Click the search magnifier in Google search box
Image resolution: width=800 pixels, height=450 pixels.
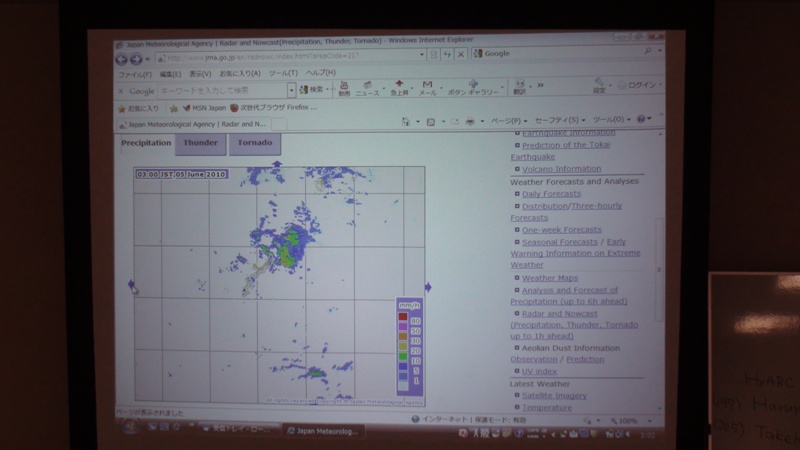click(648, 51)
